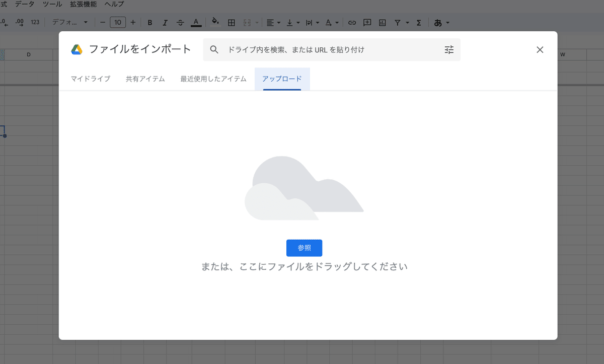
Task: Toggle strikethrough formatting
Action: point(180,22)
